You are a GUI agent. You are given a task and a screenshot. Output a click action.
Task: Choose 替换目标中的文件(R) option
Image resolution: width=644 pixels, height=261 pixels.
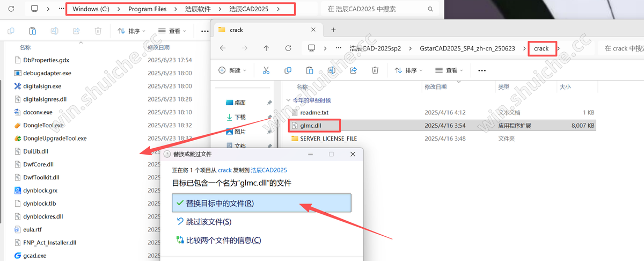click(x=261, y=203)
